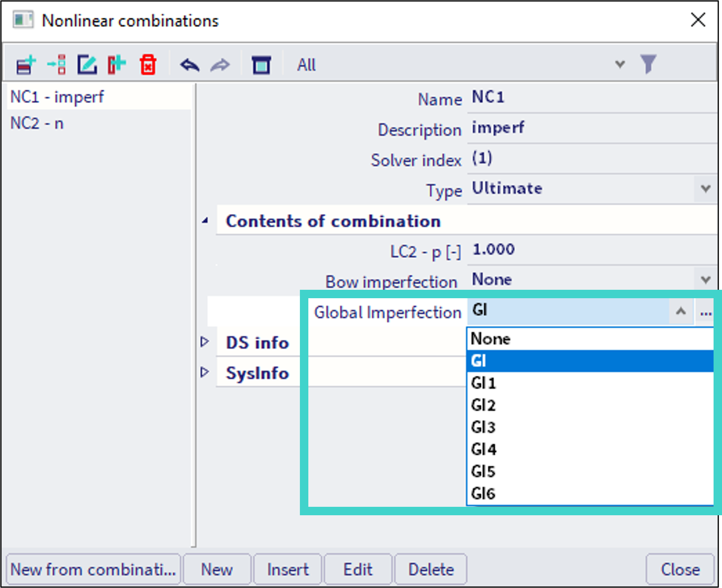Click the edit pencil toolbar icon
Viewport: 722px width, 588px height.
pyautogui.click(x=87, y=65)
